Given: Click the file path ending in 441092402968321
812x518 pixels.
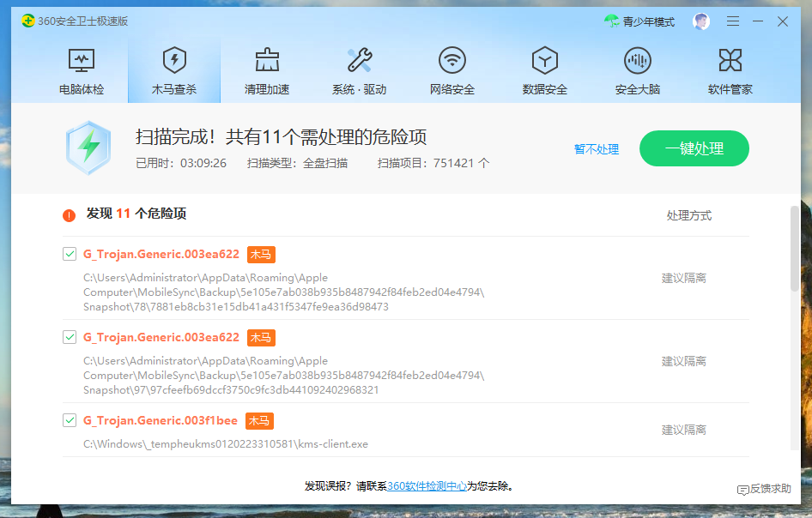Looking at the screenshot, I should (x=284, y=376).
